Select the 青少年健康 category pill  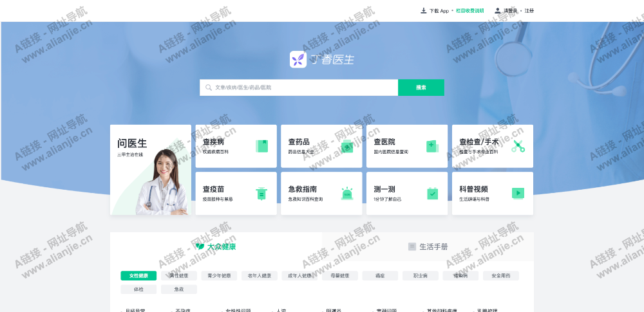click(219, 276)
